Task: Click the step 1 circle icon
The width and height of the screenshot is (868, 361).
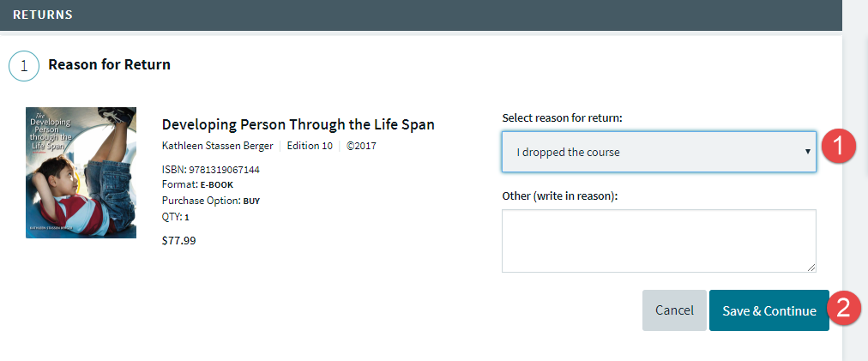Action: point(24,65)
